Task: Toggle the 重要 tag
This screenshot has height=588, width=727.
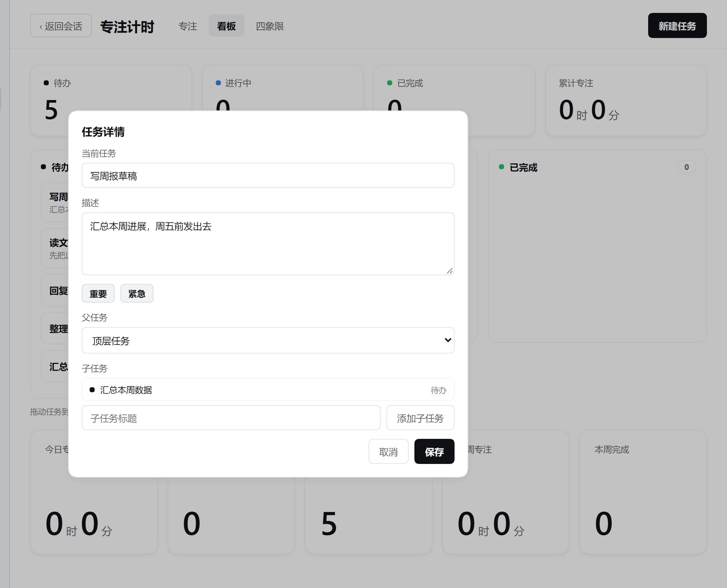Action: (x=98, y=294)
